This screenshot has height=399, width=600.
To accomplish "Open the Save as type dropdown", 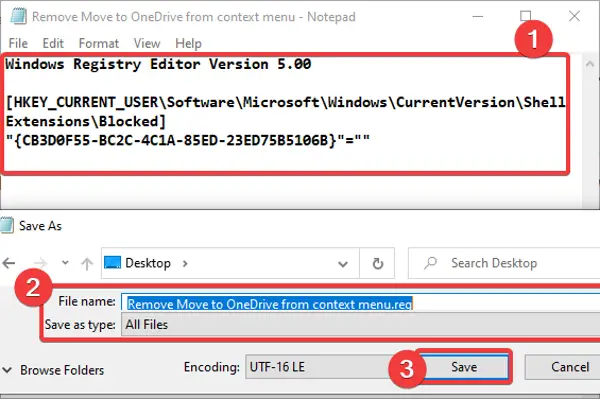I will tap(360, 324).
